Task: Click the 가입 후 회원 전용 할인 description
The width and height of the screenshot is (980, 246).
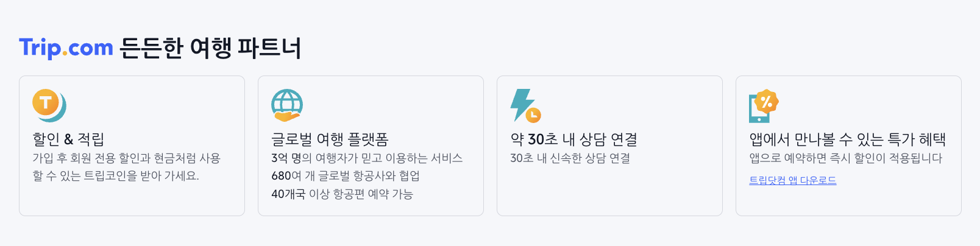Action: coord(126,158)
